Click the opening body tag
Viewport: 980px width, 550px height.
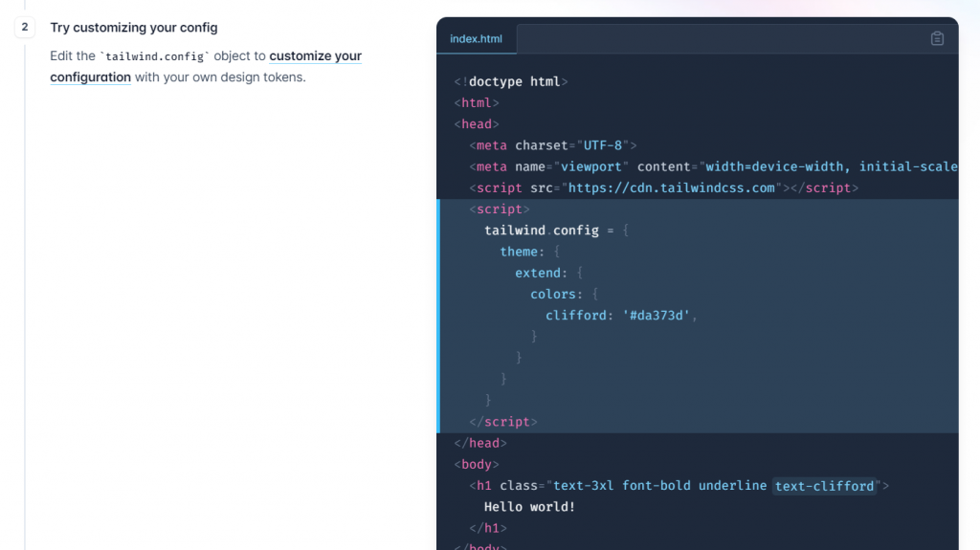[x=477, y=464]
